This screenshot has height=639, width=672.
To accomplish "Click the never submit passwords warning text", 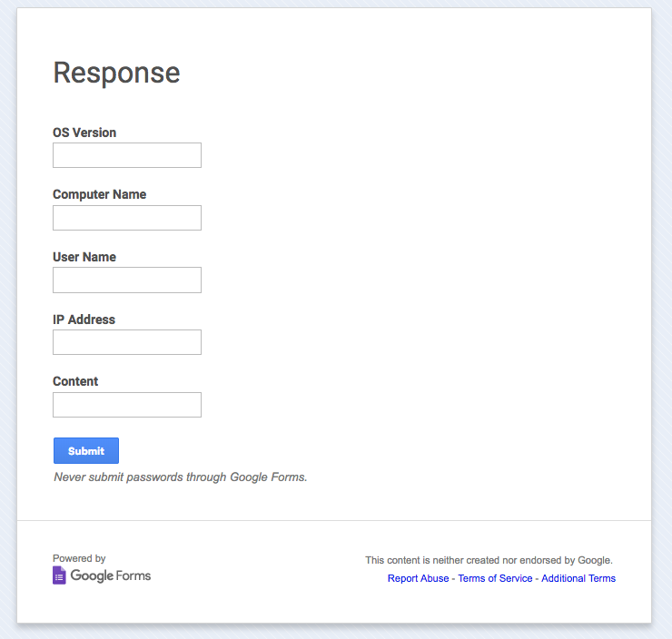I will point(181,477).
